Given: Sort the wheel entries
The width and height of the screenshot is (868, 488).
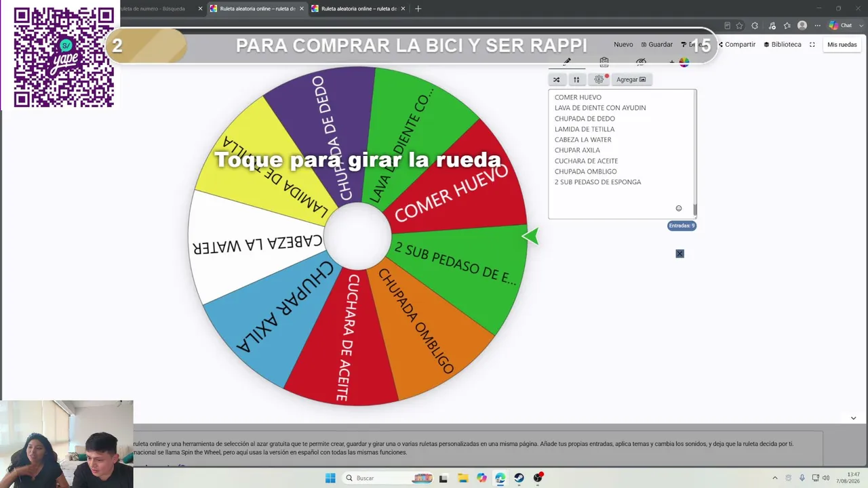Looking at the screenshot, I should [576, 79].
